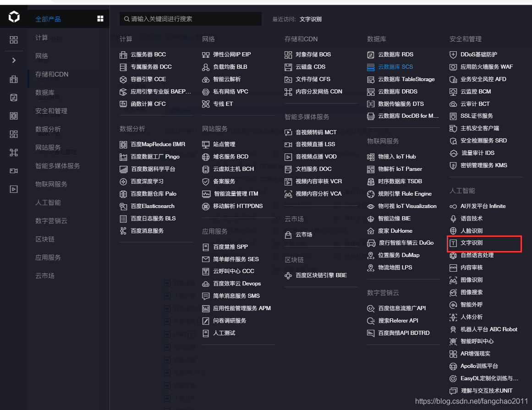Viewport: 532px width, 410px height.
Task: Click the highlighted 云数据库 SCS icon
Action: pyautogui.click(x=371, y=67)
